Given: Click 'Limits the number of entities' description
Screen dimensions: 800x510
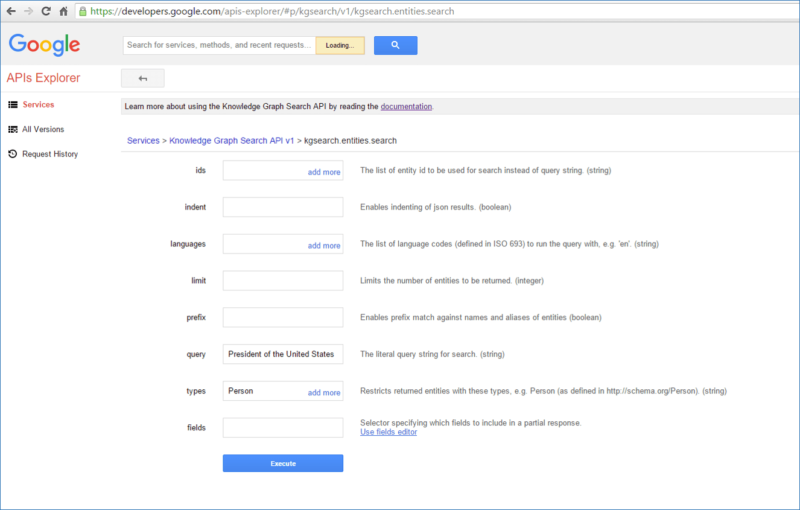Looking at the screenshot, I should [x=452, y=280].
